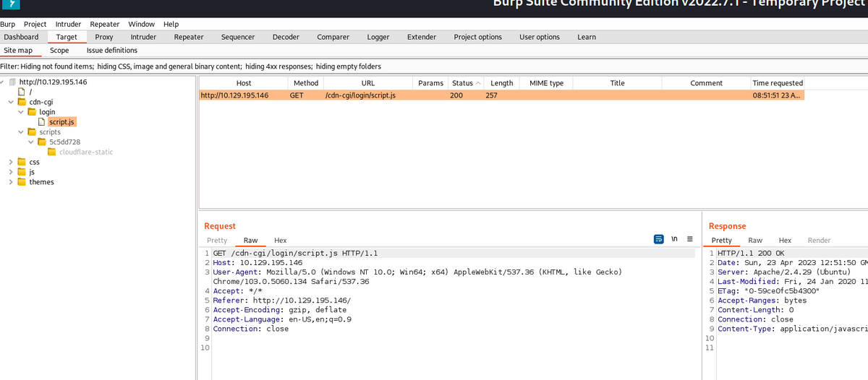The image size is (868, 380).
Task: Open the Window menu
Action: [x=141, y=24]
